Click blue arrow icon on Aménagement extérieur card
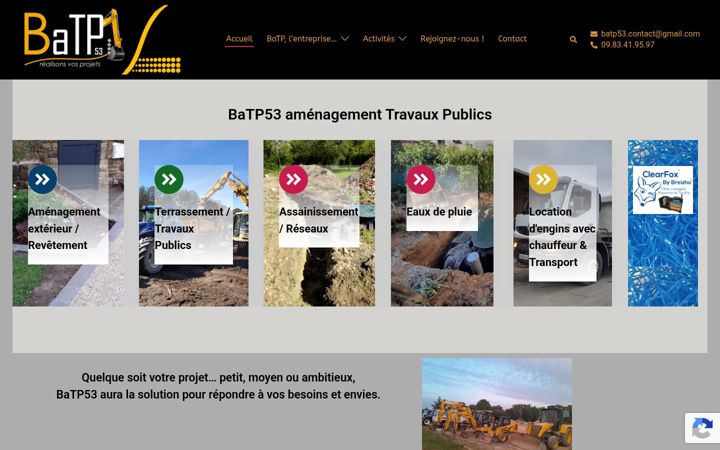The height and width of the screenshot is (450, 720). coord(43,179)
